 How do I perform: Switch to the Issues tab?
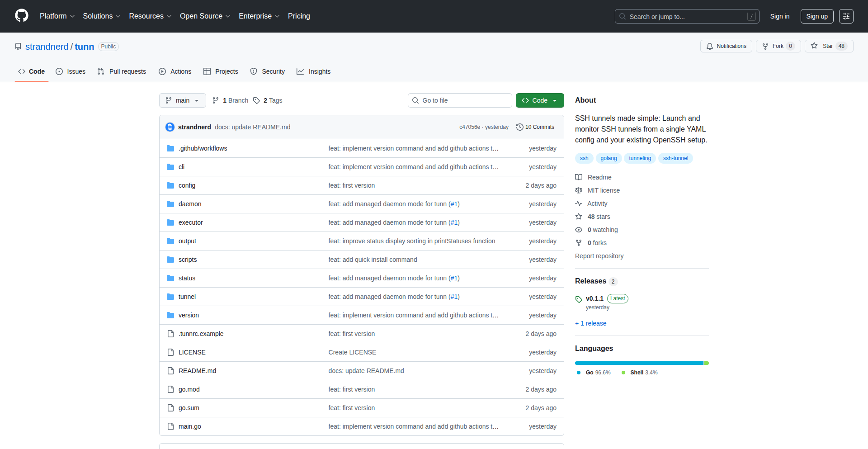[x=71, y=71]
